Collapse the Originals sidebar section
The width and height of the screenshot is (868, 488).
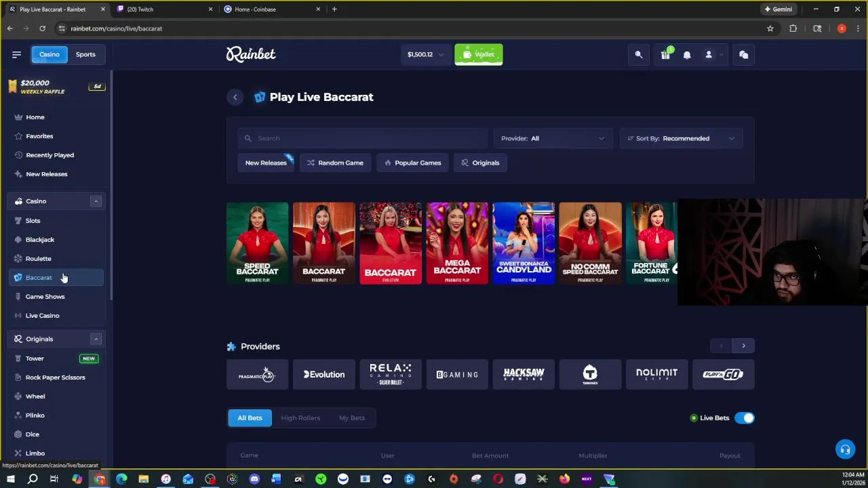click(96, 339)
